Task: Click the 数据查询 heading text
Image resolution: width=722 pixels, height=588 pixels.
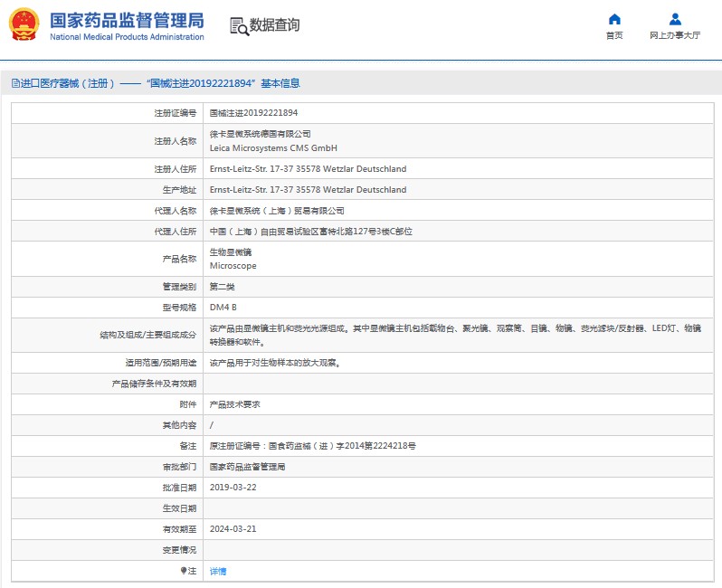Action: click(274, 24)
